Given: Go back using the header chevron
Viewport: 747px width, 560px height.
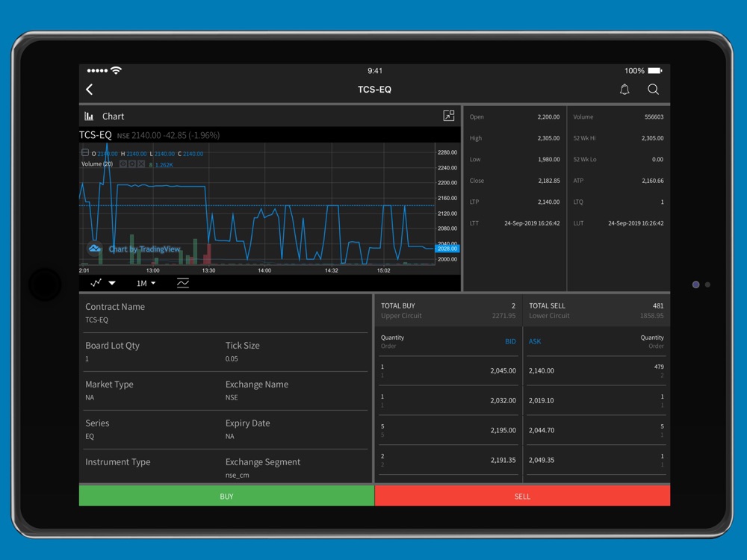Looking at the screenshot, I should (x=89, y=90).
